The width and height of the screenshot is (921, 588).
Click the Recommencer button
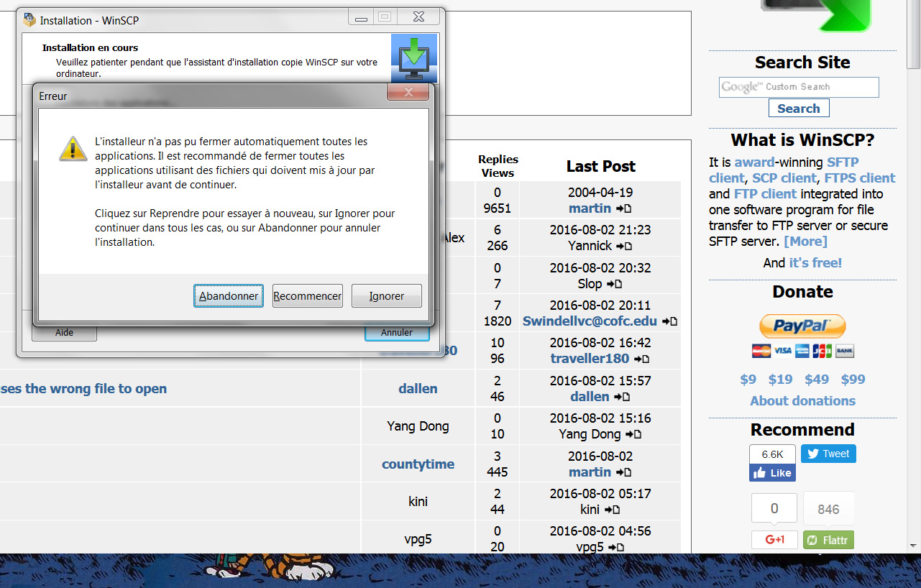point(307,296)
